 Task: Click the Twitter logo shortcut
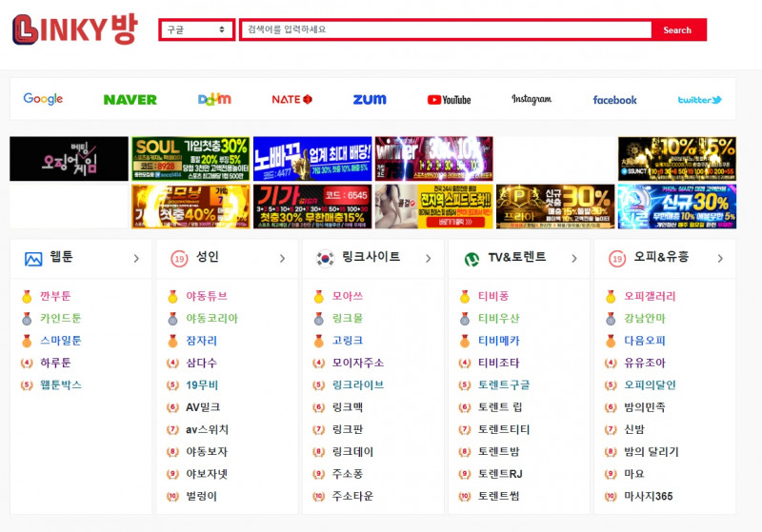pyautogui.click(x=699, y=99)
